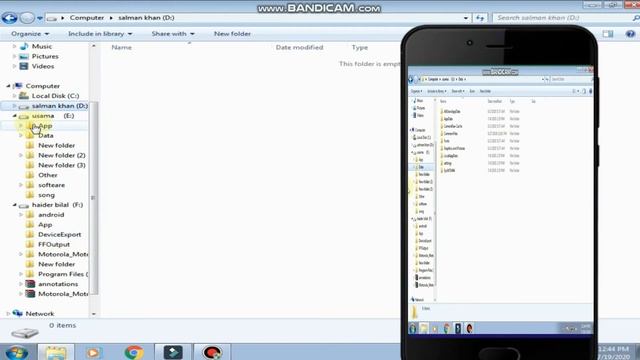Select New folder under haider bilal (F:)

point(56,264)
